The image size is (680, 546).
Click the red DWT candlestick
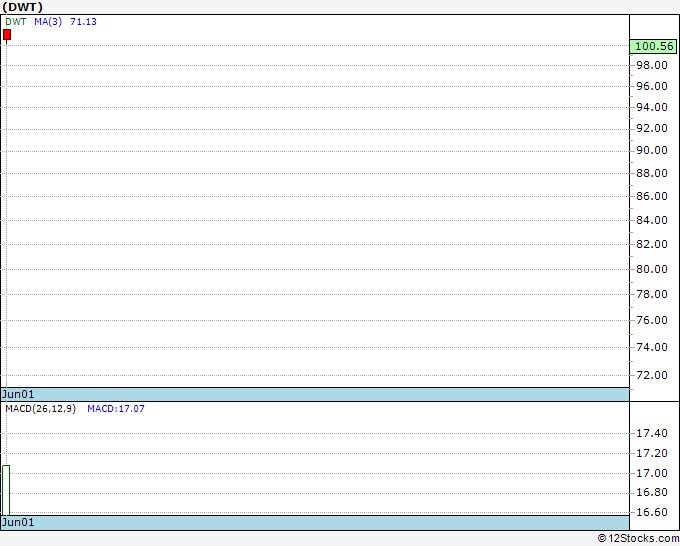coord(7,35)
